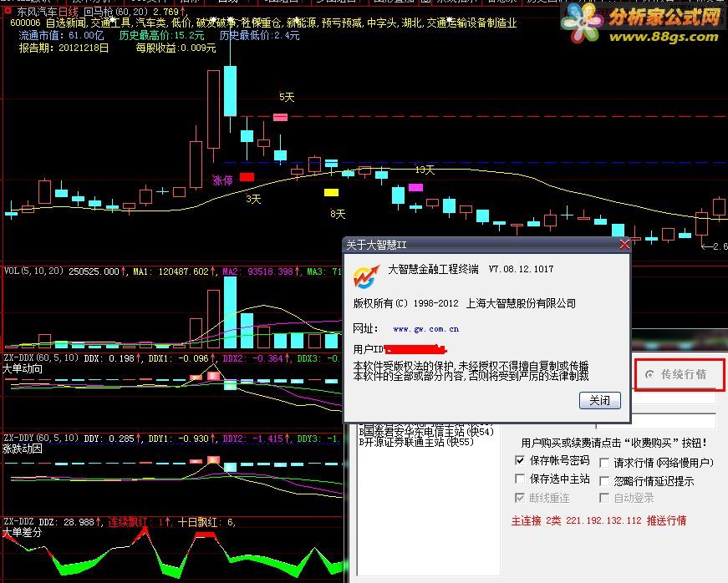
Task: Click the 涨跌动因 panel title
Action: [23, 449]
